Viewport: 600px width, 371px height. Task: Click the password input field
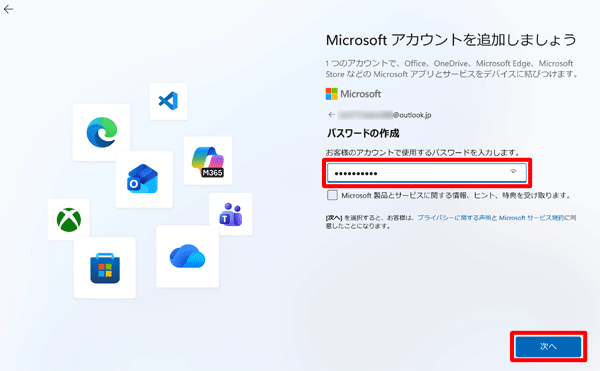coord(427,173)
